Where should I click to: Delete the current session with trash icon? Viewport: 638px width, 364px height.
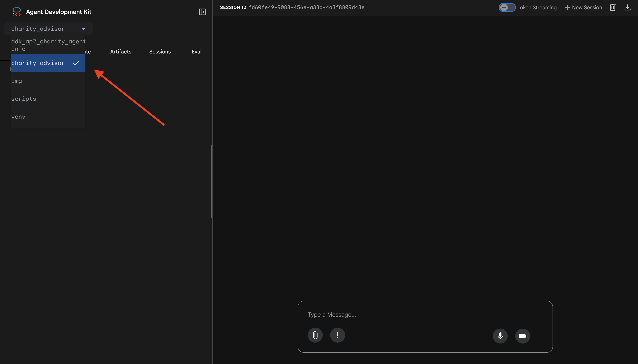(612, 7)
